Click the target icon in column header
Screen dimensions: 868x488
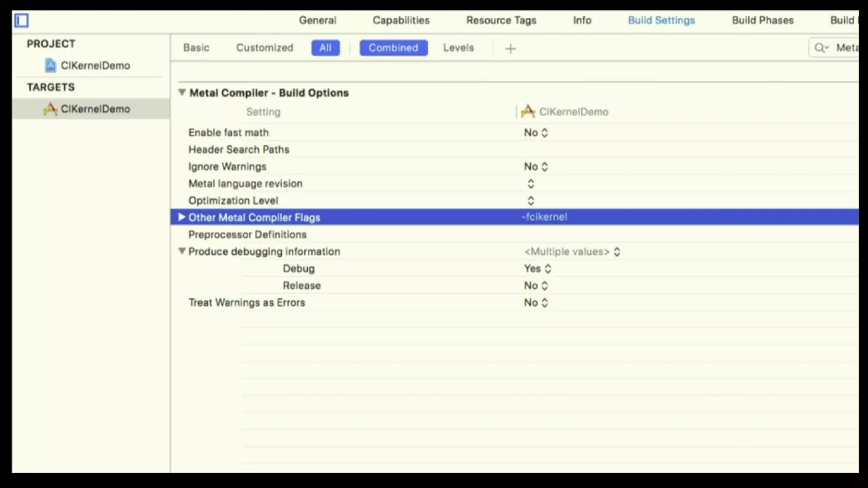tap(528, 111)
